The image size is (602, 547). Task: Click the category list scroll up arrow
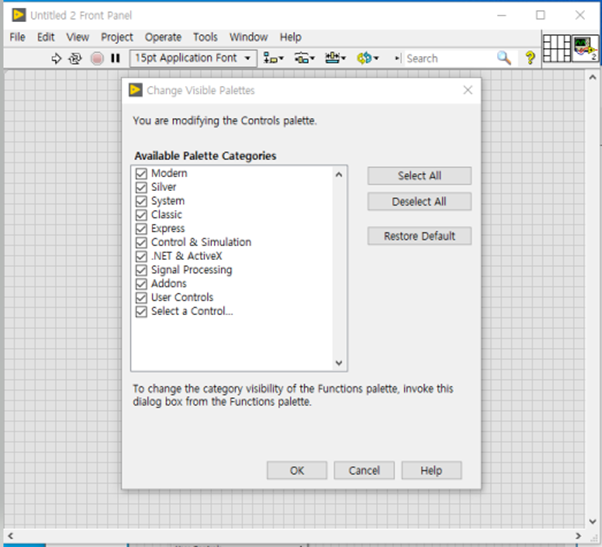[x=339, y=175]
